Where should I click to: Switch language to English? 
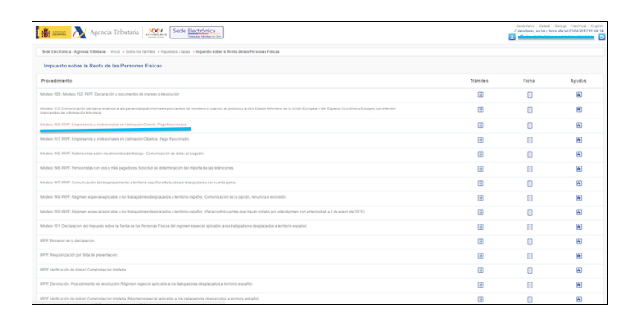coord(597,26)
